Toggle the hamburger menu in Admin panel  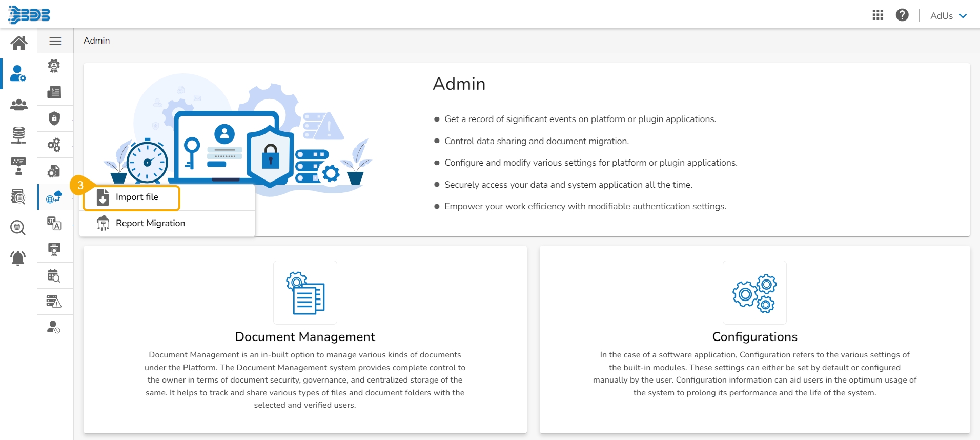pyautogui.click(x=55, y=41)
